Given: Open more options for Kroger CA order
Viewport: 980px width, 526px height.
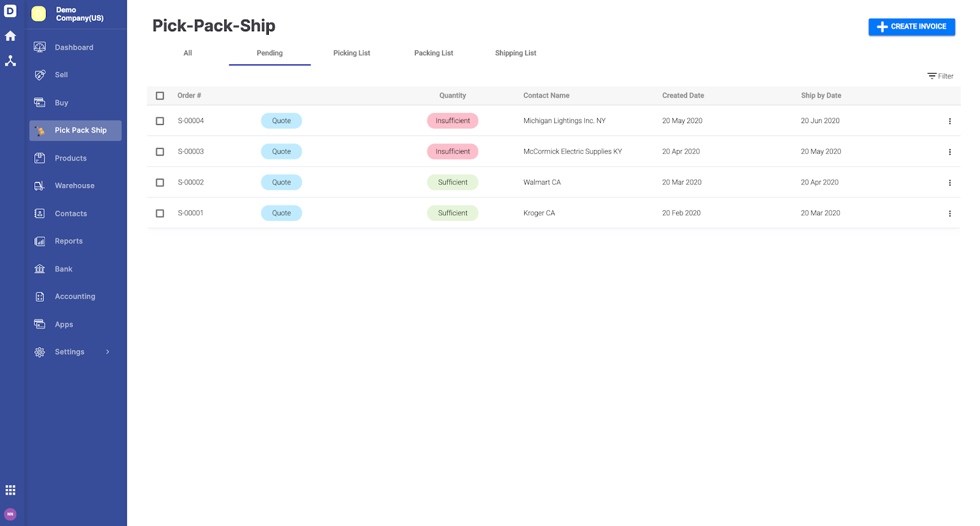Looking at the screenshot, I should click(x=950, y=213).
